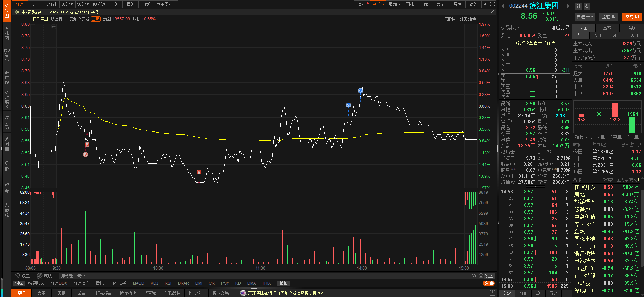The height and width of the screenshot is (297, 644).
Task: Click 恢复默认 restore defaults
Action: coord(36,283)
